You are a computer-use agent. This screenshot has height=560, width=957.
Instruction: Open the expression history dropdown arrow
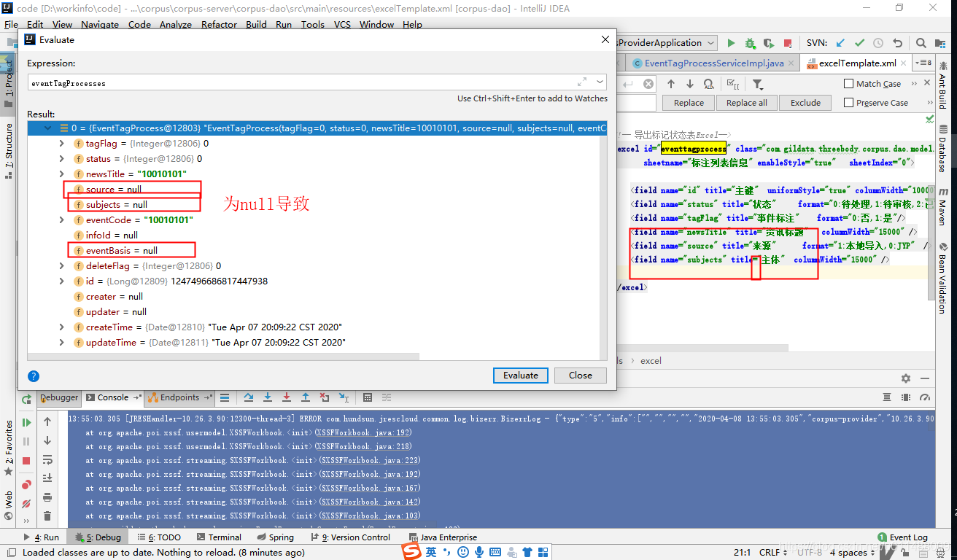click(600, 82)
